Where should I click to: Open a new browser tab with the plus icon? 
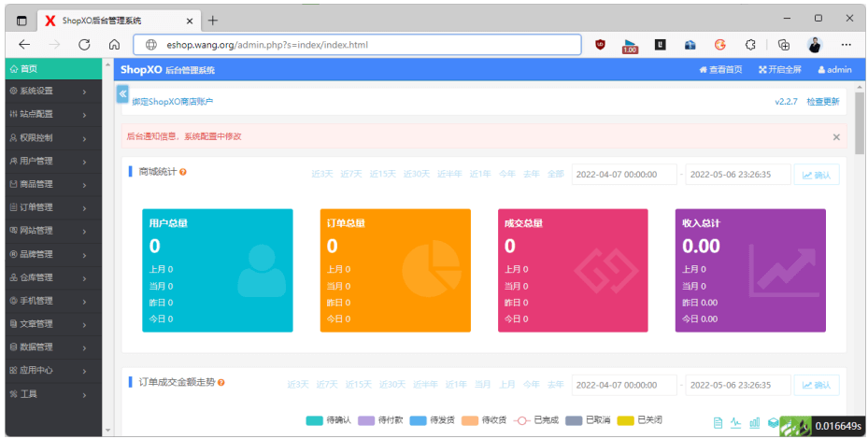point(213,21)
